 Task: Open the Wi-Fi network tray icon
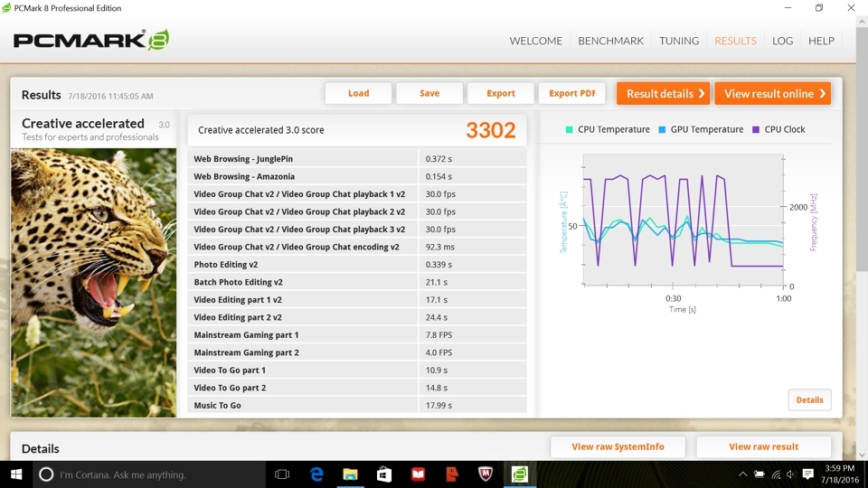coord(776,474)
